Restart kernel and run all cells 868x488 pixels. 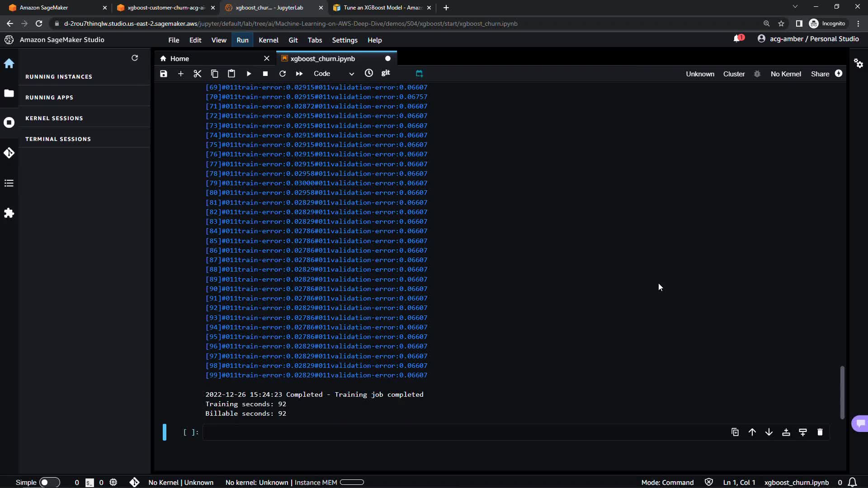pyautogui.click(x=299, y=74)
